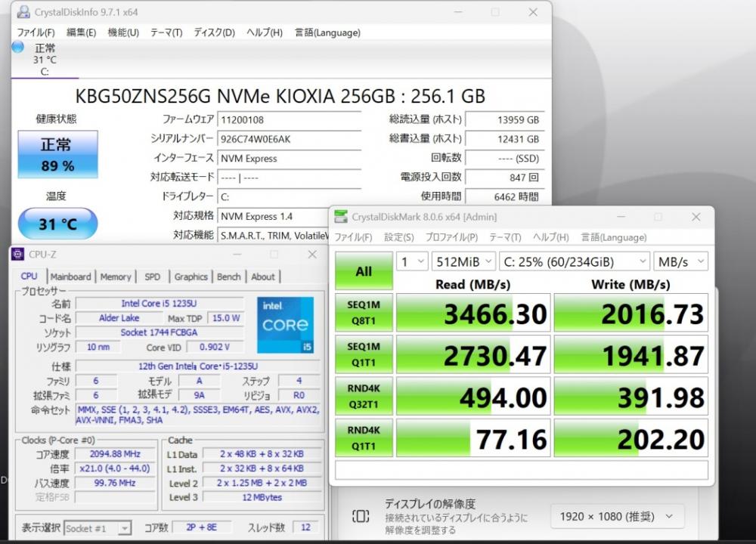The height and width of the screenshot is (544, 756).
Task: Run the RND4K Q32T1 benchmark
Action: click(x=364, y=396)
